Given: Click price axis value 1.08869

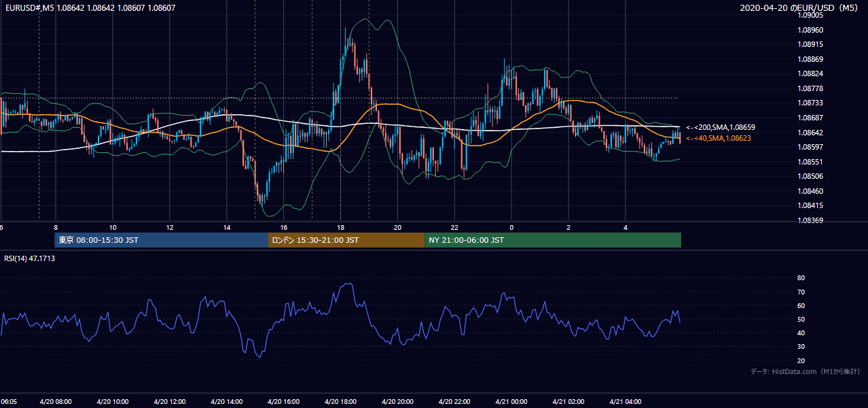Looking at the screenshot, I should pyautogui.click(x=811, y=59).
